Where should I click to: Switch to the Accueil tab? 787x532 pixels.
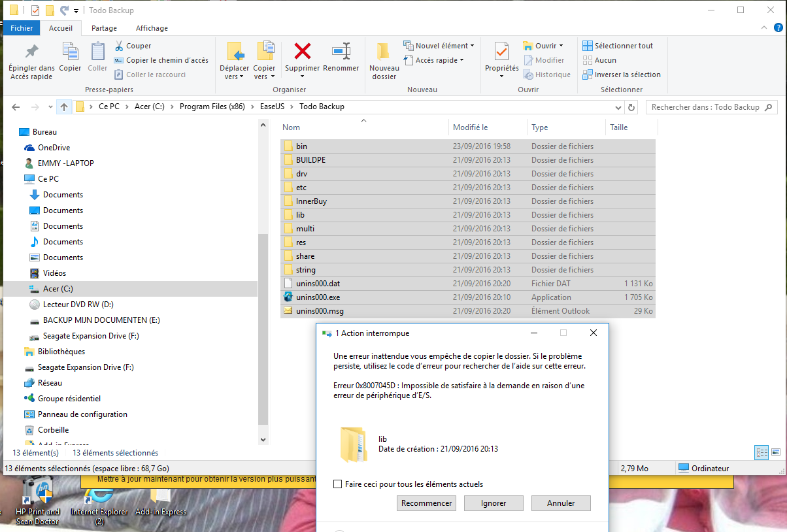[x=61, y=28]
